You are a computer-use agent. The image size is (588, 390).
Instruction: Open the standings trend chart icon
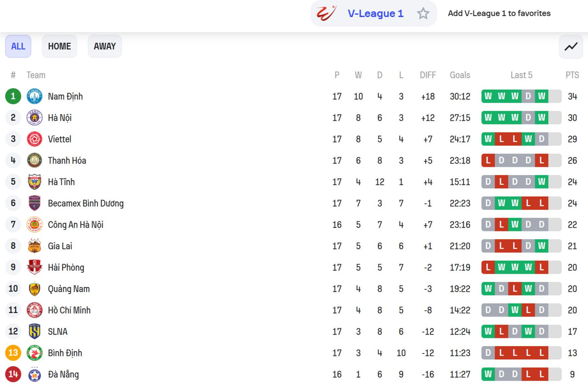[571, 46]
